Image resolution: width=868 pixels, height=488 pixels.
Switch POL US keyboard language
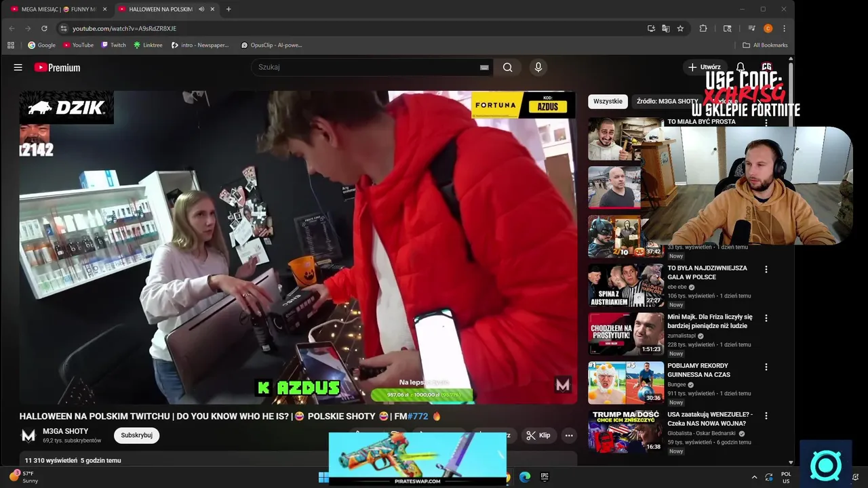[786, 477]
